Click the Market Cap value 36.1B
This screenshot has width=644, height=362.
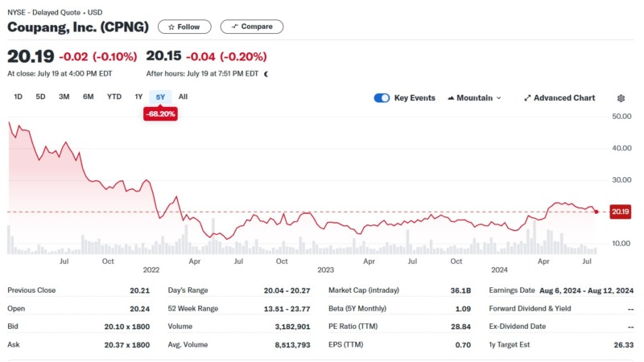pyautogui.click(x=460, y=290)
